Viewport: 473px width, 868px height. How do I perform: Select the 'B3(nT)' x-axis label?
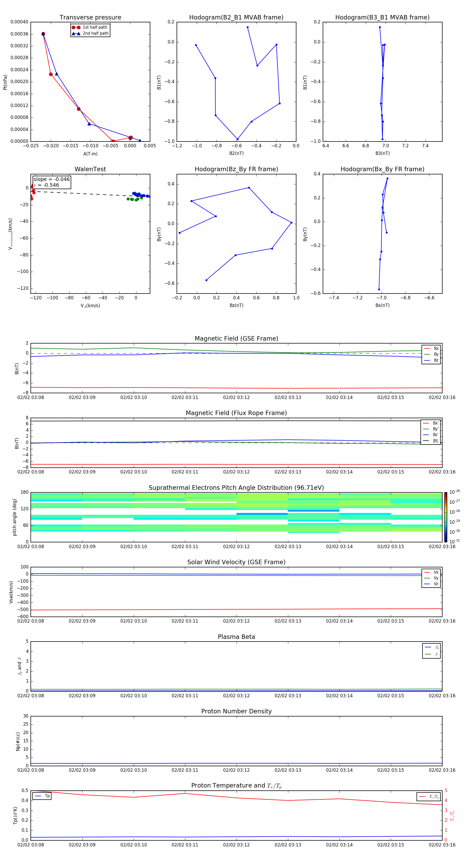(x=382, y=153)
